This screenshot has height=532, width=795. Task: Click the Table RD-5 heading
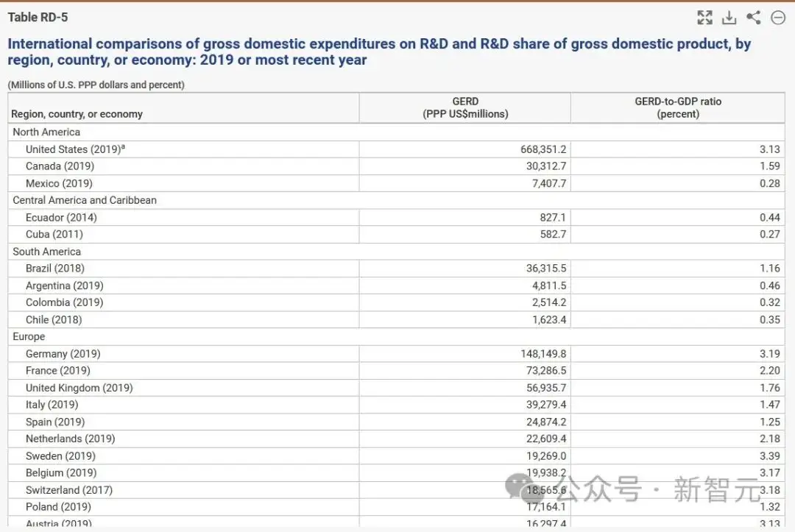38,17
